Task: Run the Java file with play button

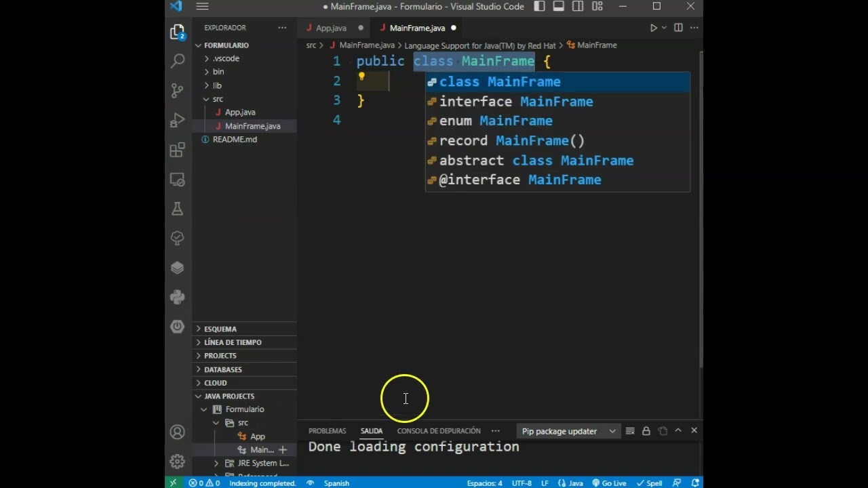Action: (x=654, y=28)
